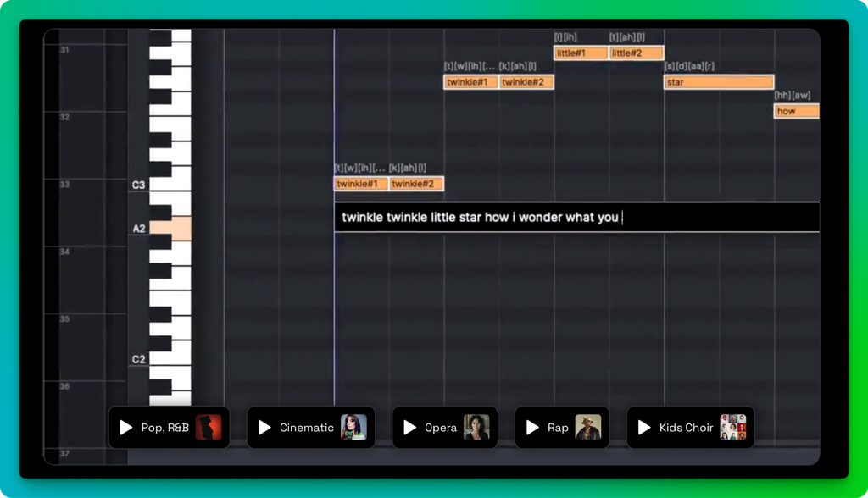Select the twinkle#1 note in the C3 row
The height and width of the screenshot is (498, 868).
361,184
